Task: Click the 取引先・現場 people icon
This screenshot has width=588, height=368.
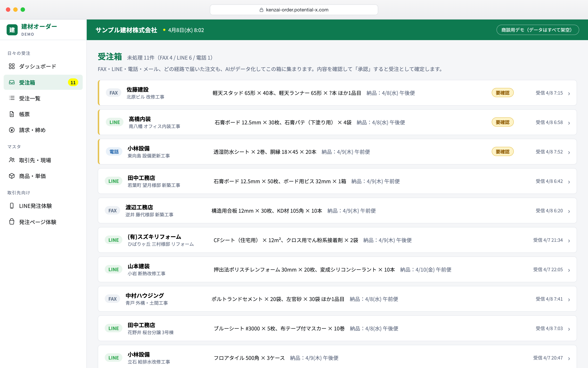Action: point(12,160)
